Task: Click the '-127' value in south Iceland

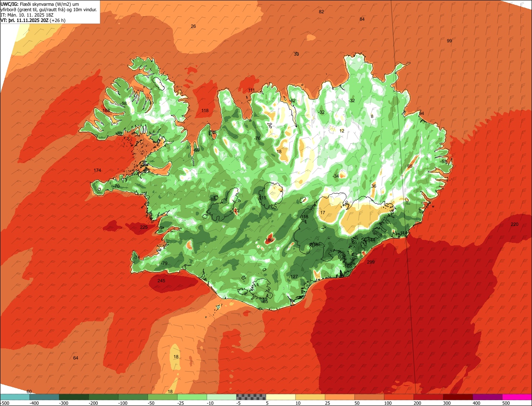Action: (x=294, y=276)
